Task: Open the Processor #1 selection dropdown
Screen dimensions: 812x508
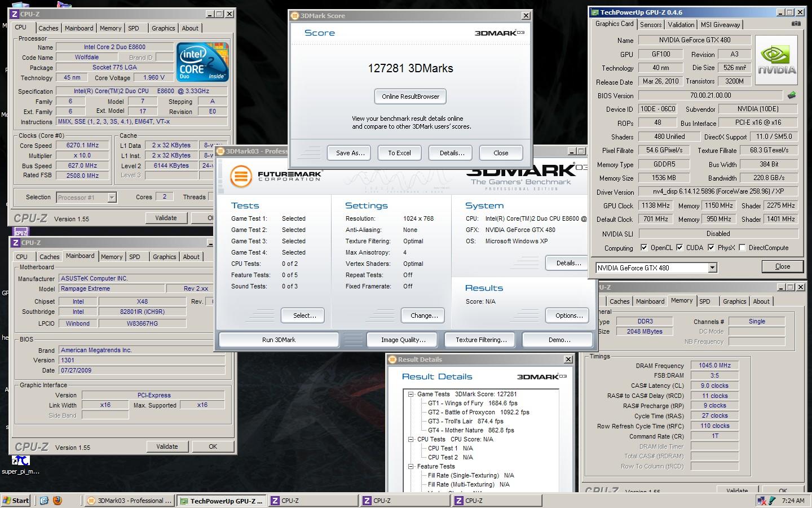Action: [112, 197]
